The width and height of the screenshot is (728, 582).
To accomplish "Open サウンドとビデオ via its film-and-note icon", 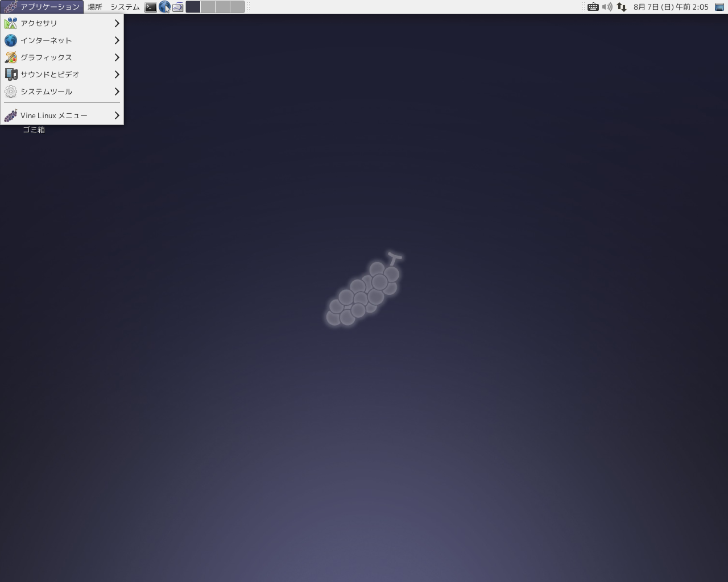I will [x=11, y=74].
